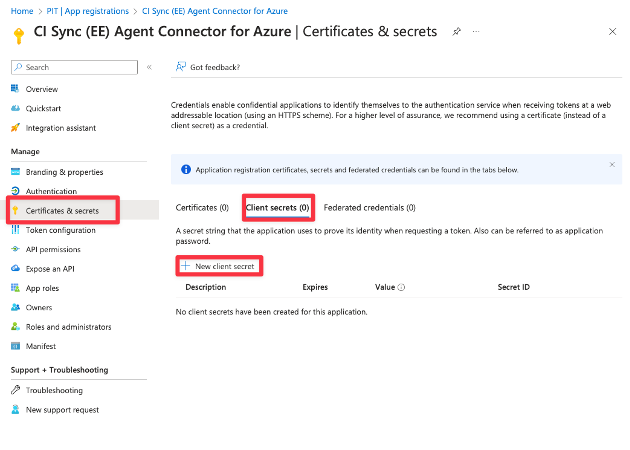Screen dimensions: 630x450
Task: Click the New support request person icon
Action: pyautogui.click(x=15, y=409)
